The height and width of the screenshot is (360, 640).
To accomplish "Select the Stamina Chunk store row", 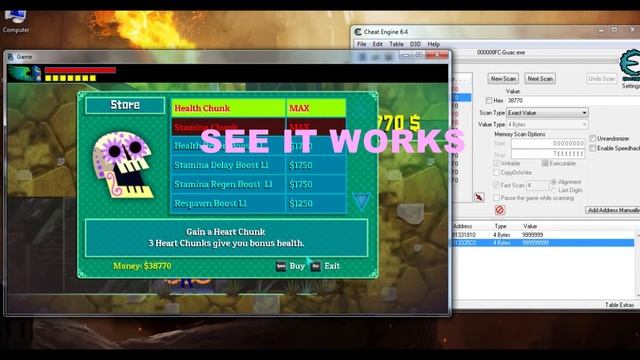I will (x=258, y=127).
